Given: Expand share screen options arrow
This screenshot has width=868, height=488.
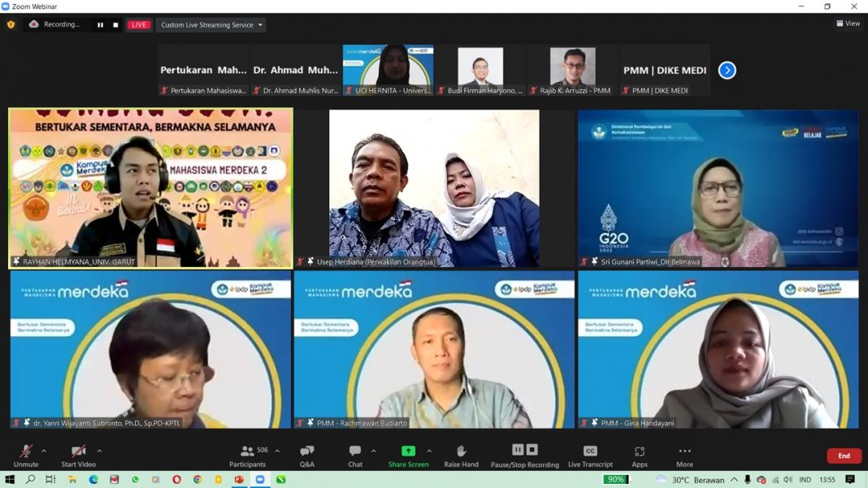Looking at the screenshot, I should pos(429,451).
